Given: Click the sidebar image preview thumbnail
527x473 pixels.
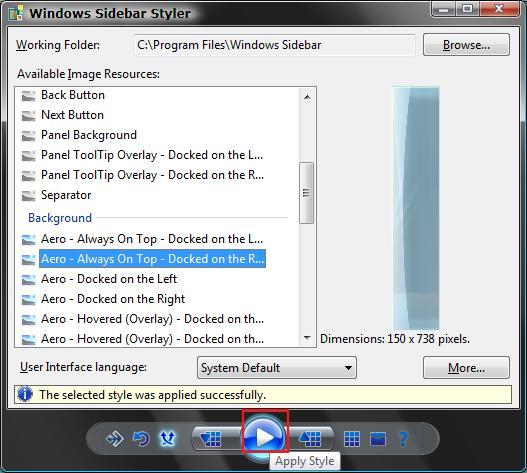Looking at the screenshot, I should 416,208.
